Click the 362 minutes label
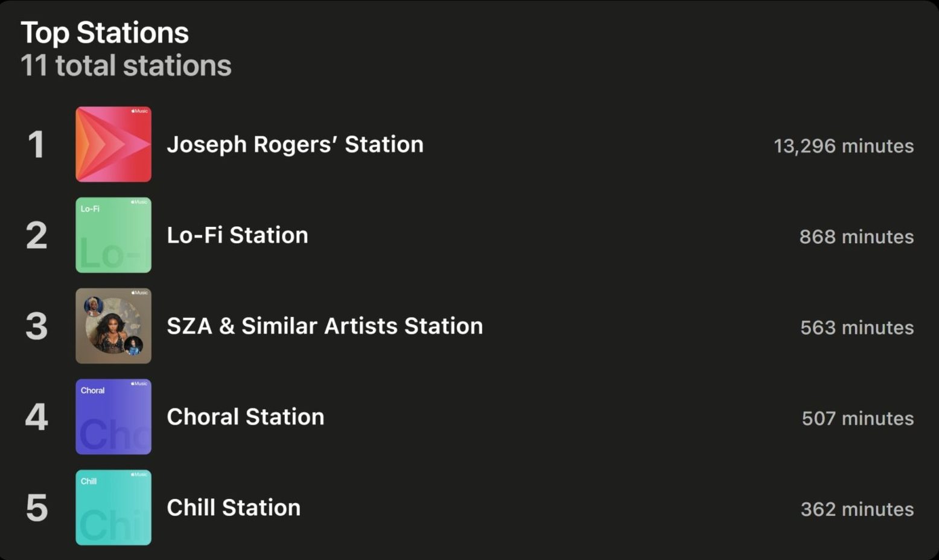The height and width of the screenshot is (560, 939). click(857, 509)
